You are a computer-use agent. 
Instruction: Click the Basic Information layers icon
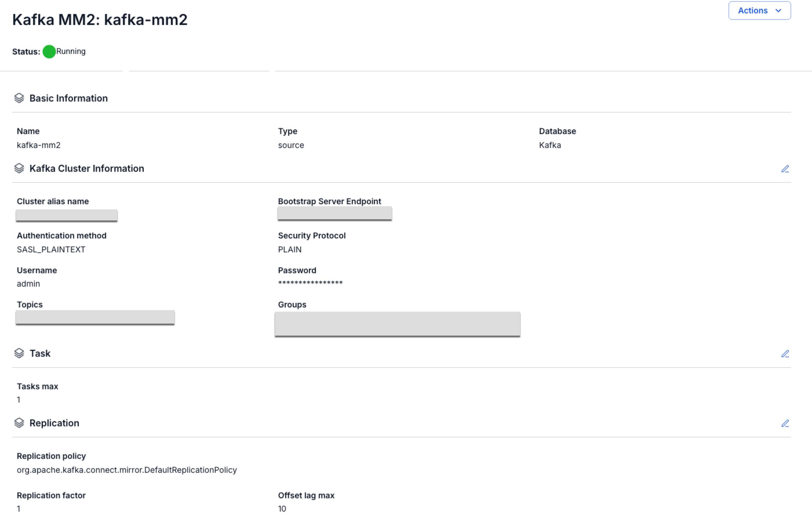coord(19,98)
